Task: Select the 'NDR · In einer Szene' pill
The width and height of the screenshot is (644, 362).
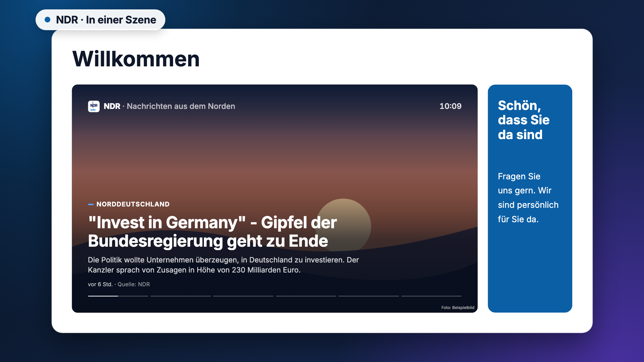Action: point(100,20)
